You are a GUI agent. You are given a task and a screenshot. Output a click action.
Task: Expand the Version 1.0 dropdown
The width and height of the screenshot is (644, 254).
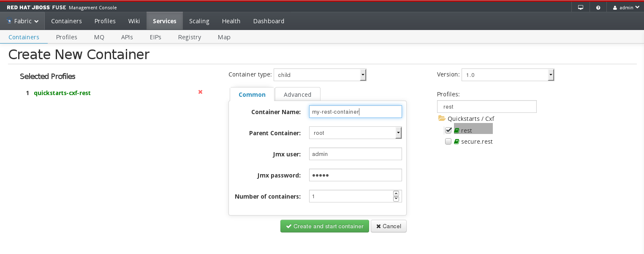click(x=508, y=75)
